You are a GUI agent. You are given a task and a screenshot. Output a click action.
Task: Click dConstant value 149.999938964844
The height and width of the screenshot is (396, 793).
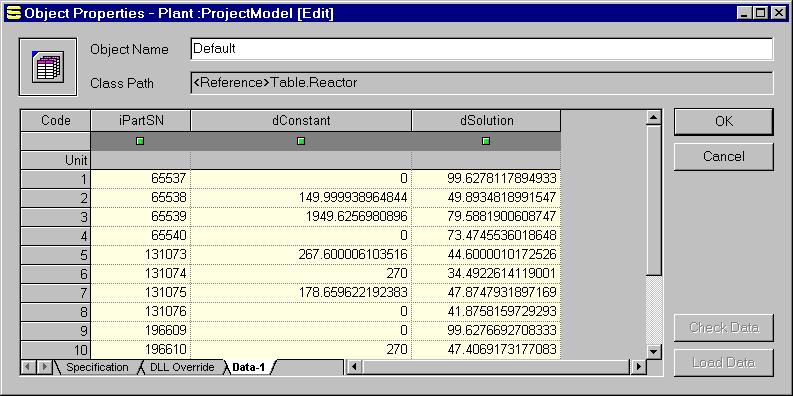click(301, 198)
